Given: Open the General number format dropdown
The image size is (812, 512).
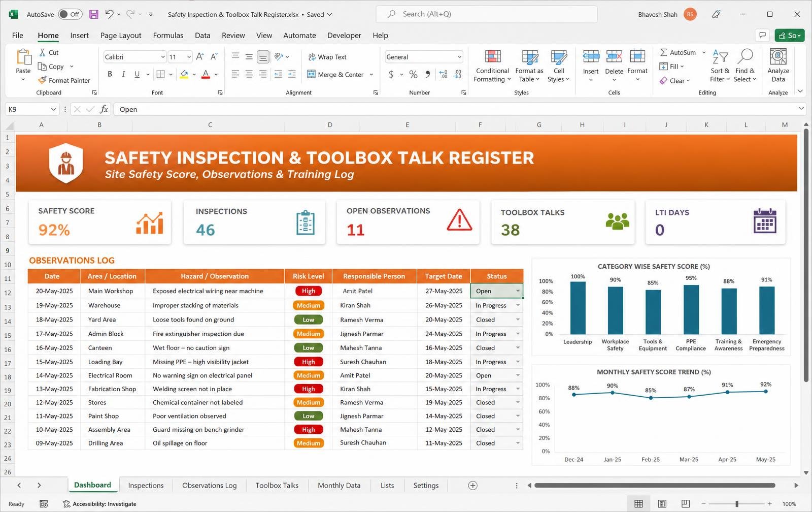Looking at the screenshot, I should (x=459, y=57).
